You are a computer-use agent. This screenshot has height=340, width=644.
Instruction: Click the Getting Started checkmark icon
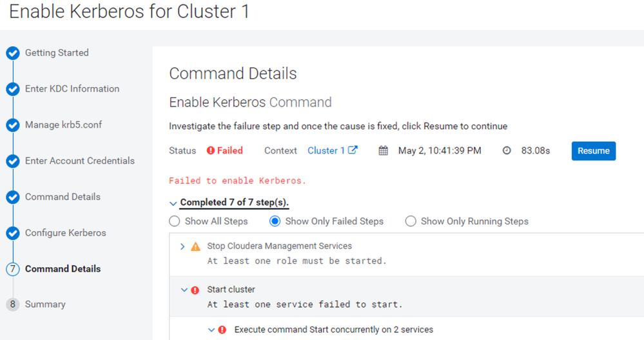pyautogui.click(x=13, y=53)
